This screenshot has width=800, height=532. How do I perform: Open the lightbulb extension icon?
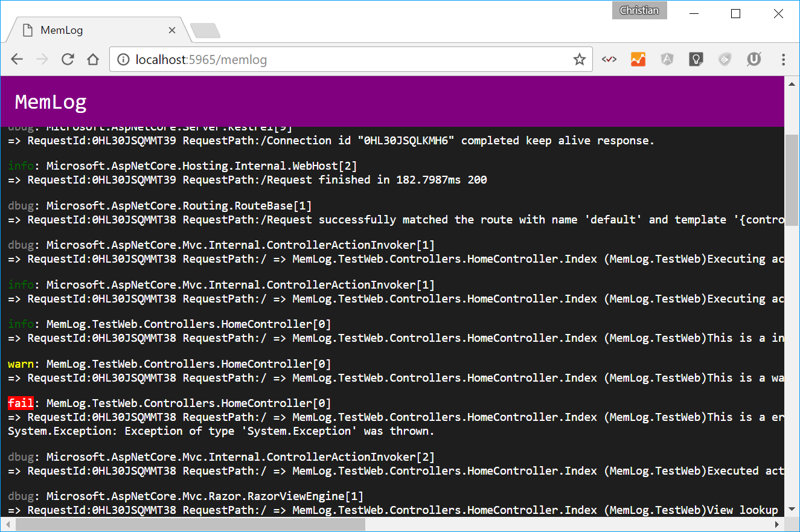pyautogui.click(x=696, y=59)
